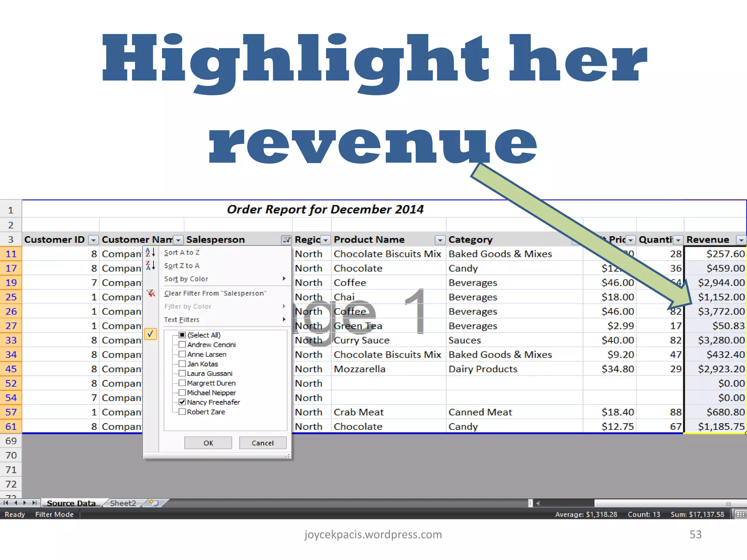This screenshot has width=747, height=560.
Task: Select row header 11
Action: point(11,254)
